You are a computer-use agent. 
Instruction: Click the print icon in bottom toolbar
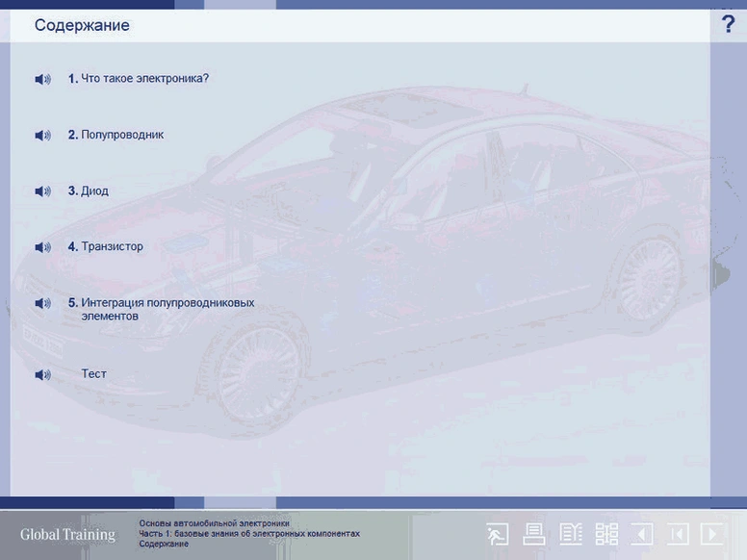click(x=533, y=534)
